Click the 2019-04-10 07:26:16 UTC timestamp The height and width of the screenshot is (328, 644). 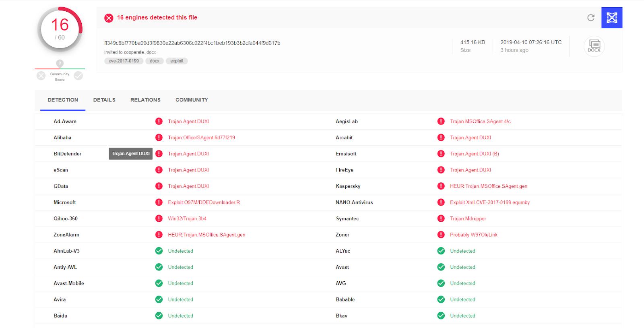(x=531, y=42)
